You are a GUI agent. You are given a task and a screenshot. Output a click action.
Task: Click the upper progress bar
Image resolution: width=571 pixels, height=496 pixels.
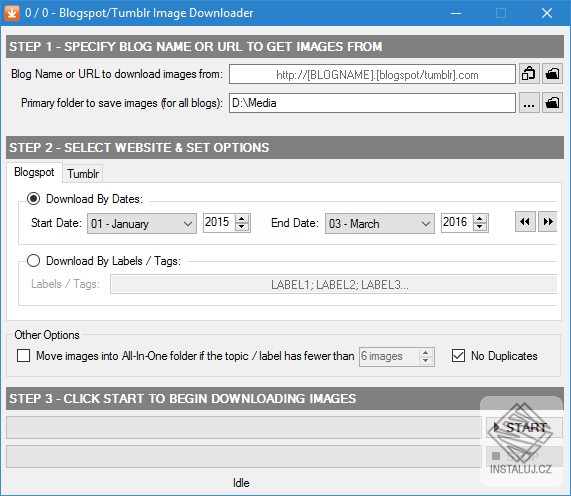tap(244, 427)
